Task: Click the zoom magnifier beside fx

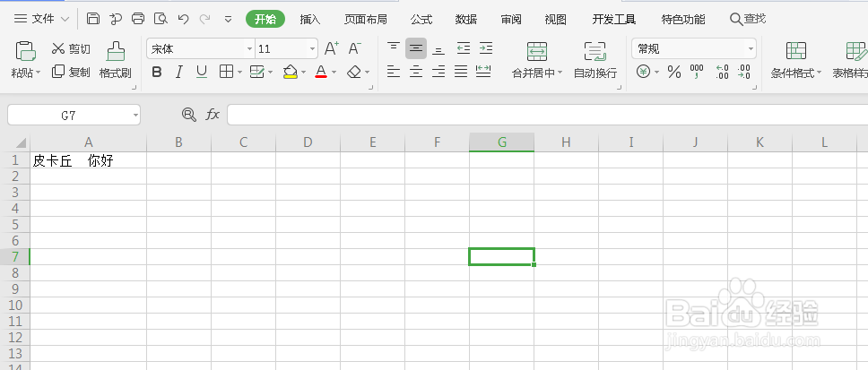Action: click(189, 115)
